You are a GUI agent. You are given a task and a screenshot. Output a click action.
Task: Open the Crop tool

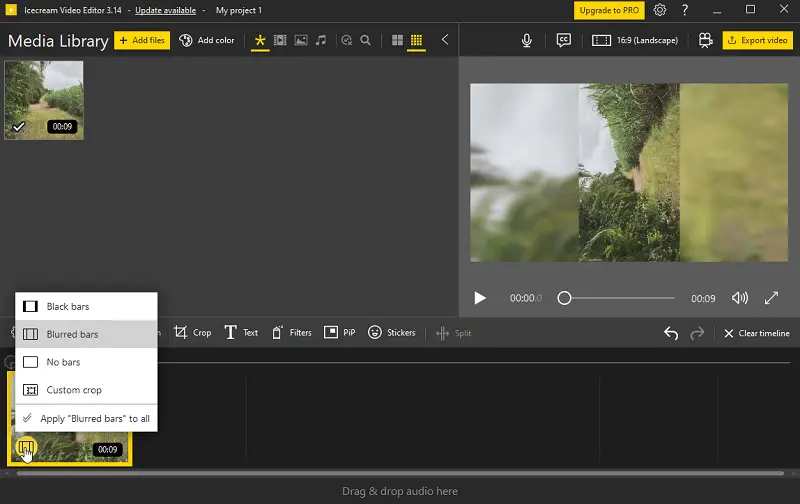193,333
